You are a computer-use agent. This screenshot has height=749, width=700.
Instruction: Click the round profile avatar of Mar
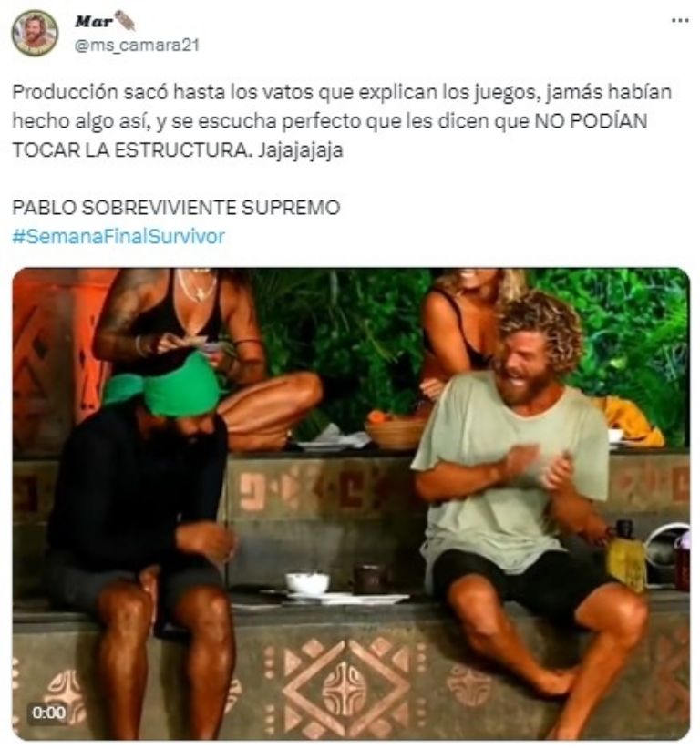click(x=35, y=34)
